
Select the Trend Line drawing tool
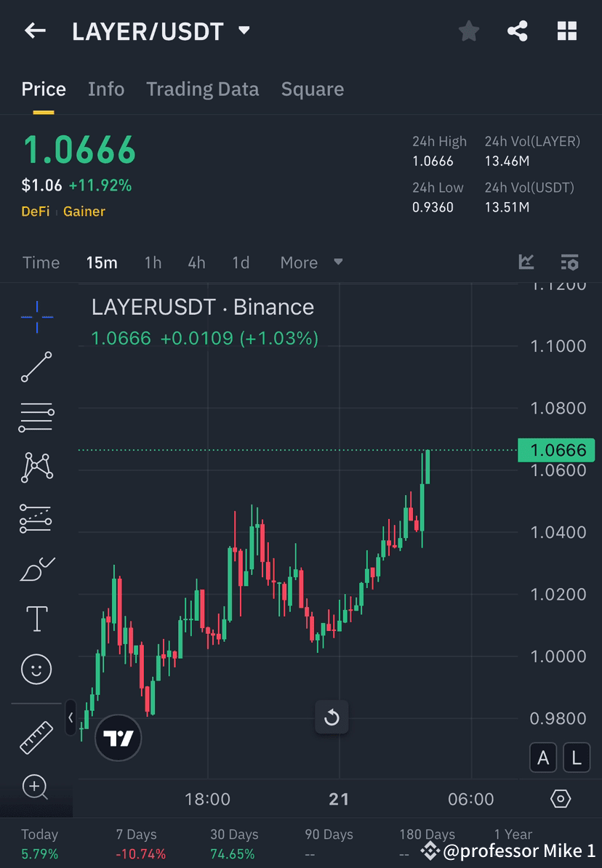(36, 367)
